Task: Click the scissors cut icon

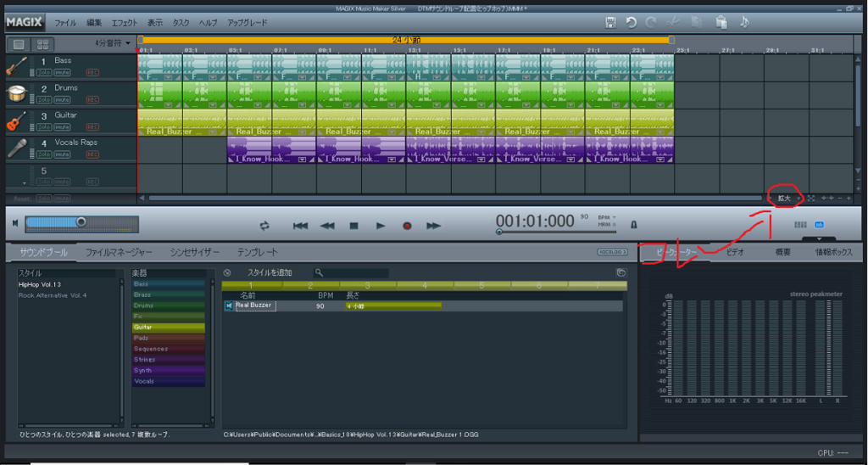Action: (x=673, y=22)
